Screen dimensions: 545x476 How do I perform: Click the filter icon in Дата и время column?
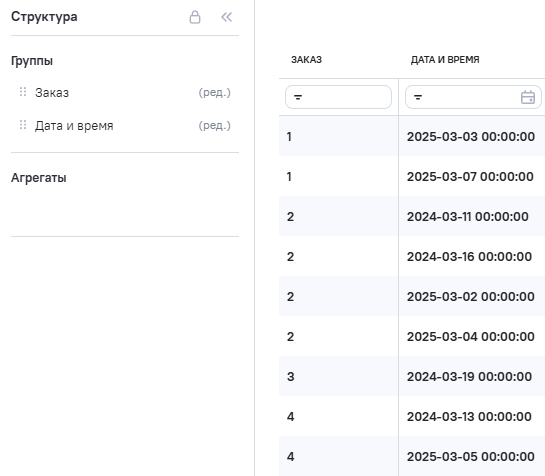pyautogui.click(x=418, y=97)
